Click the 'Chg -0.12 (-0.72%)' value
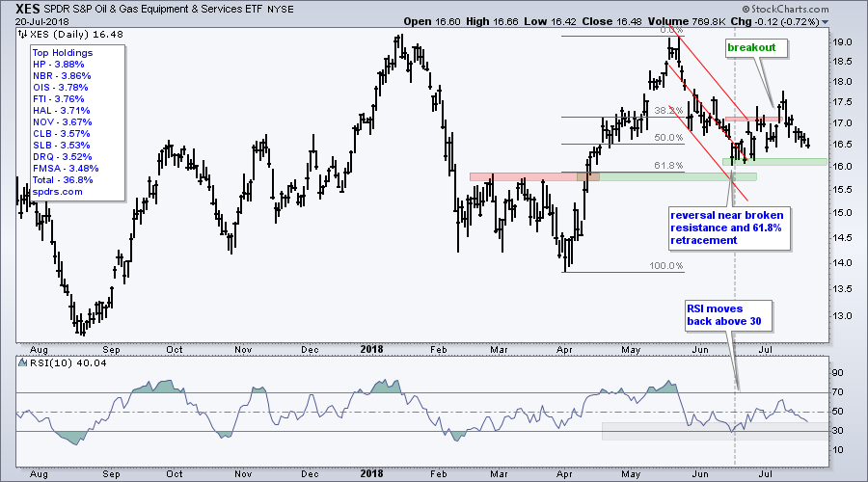Viewport: 868px width, 482px height. pos(775,21)
